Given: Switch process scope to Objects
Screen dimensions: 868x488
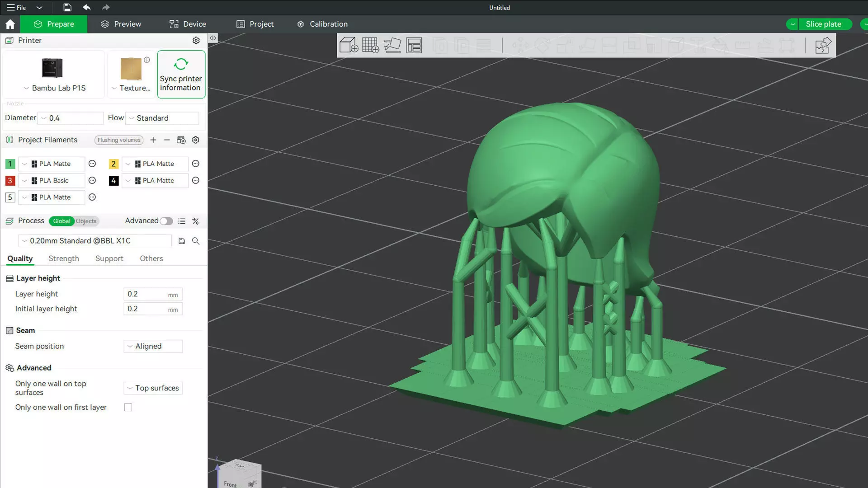Looking at the screenshot, I should click(86, 221).
